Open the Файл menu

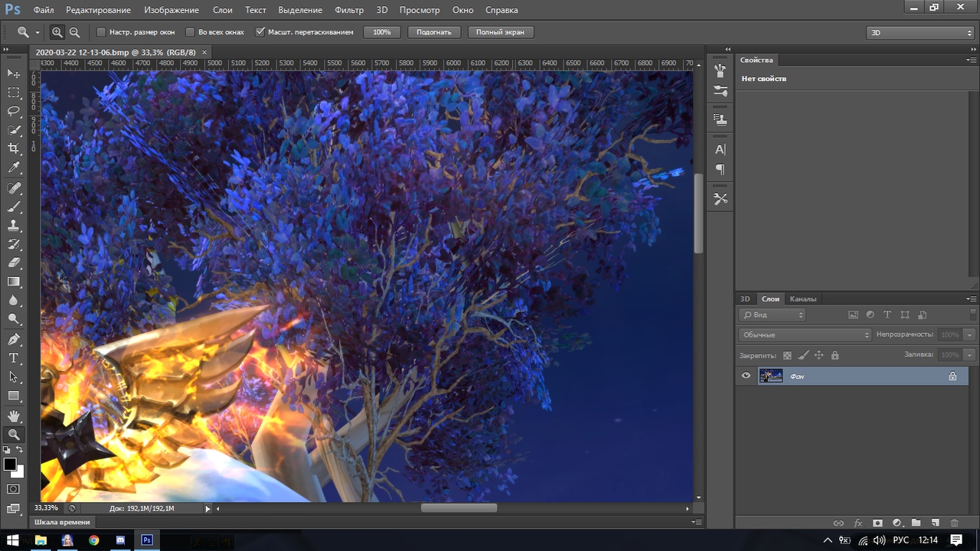[x=44, y=10]
